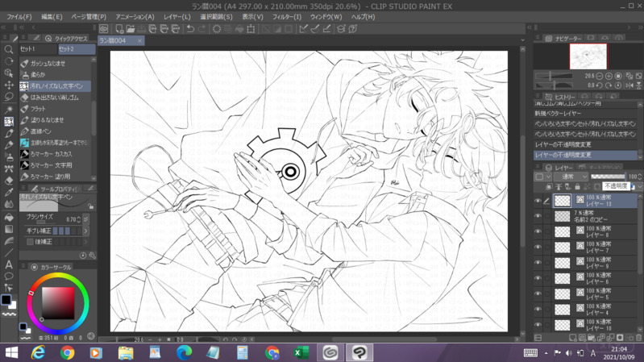Click the help question mark icon
Viewport: 644px width, 362px height.
point(352,29)
